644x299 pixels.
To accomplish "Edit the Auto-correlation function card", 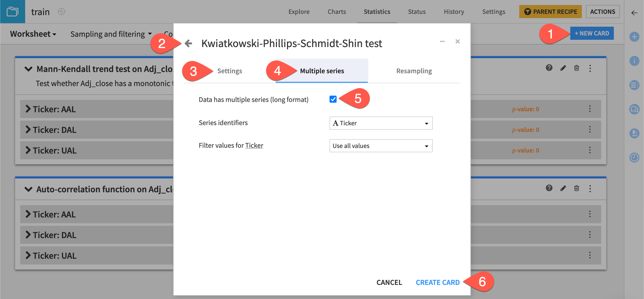I will tap(563, 188).
